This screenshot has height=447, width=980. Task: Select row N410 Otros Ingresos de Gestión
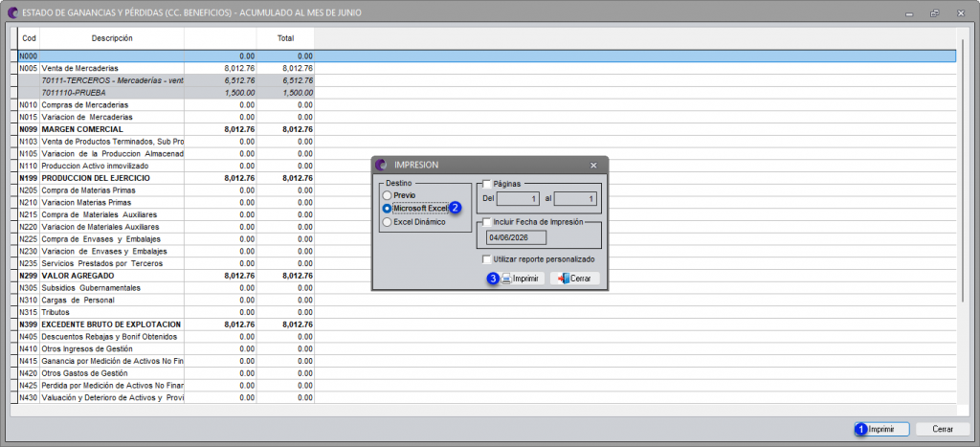167,348
